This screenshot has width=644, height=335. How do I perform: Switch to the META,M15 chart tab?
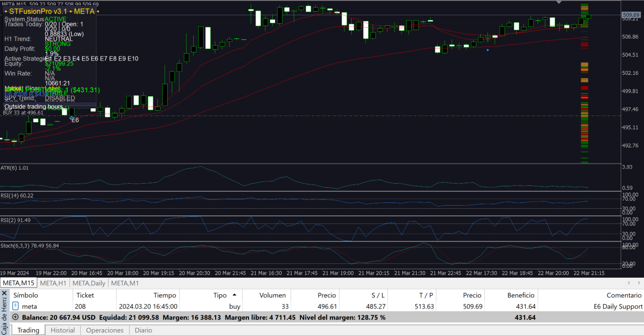18,283
